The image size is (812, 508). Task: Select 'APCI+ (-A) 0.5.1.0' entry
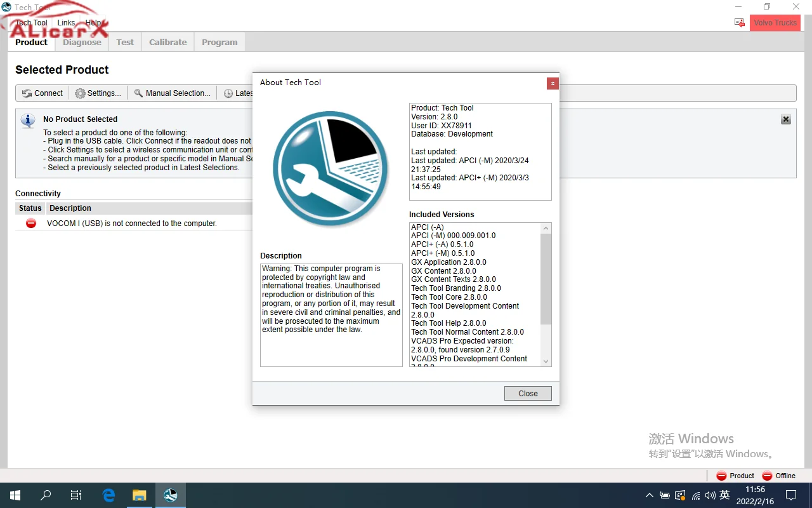click(442, 244)
